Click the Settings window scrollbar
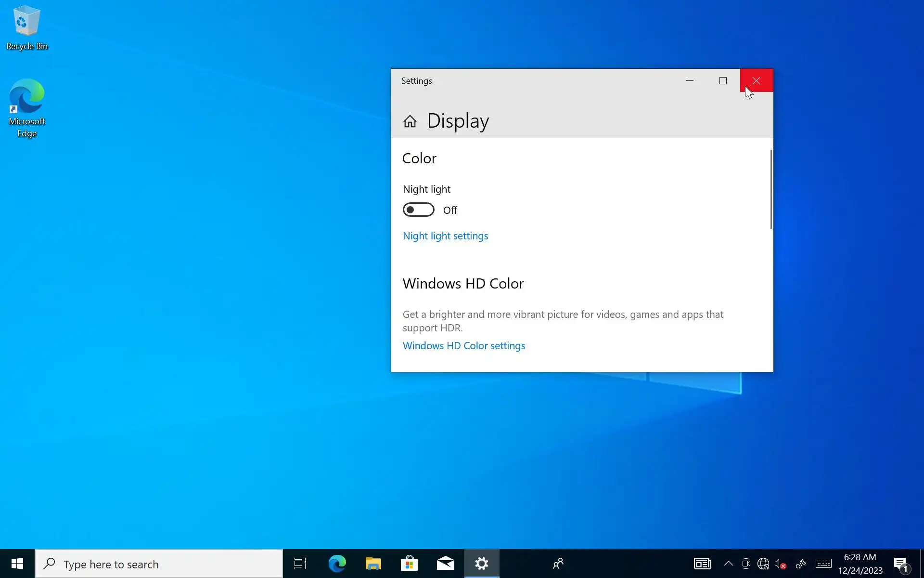The width and height of the screenshot is (924, 578). click(771, 189)
